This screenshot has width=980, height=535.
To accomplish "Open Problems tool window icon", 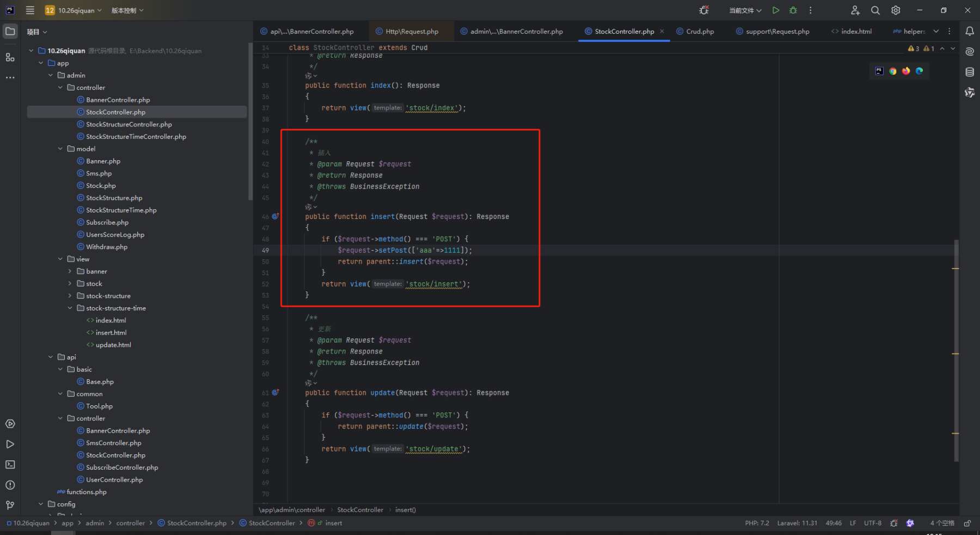I will coord(10,485).
